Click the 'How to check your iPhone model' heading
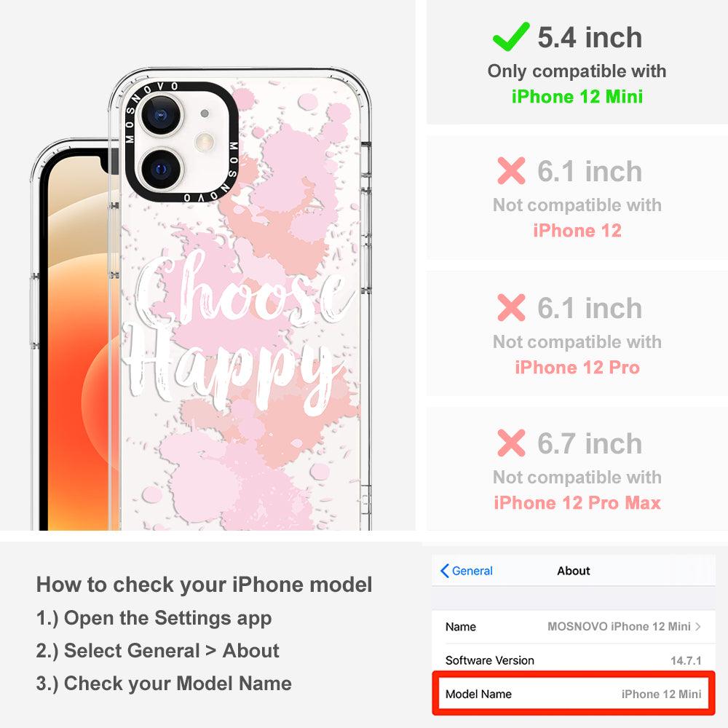 tap(205, 585)
